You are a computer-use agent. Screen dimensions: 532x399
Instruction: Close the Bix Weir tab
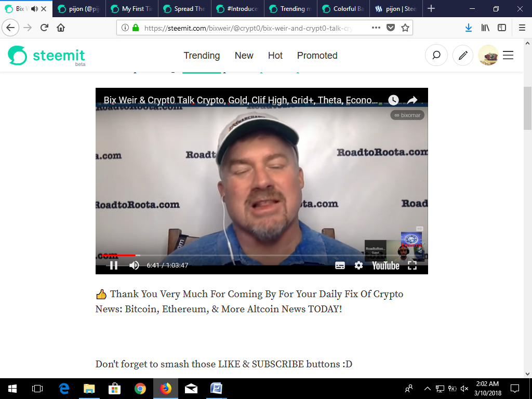click(x=44, y=9)
